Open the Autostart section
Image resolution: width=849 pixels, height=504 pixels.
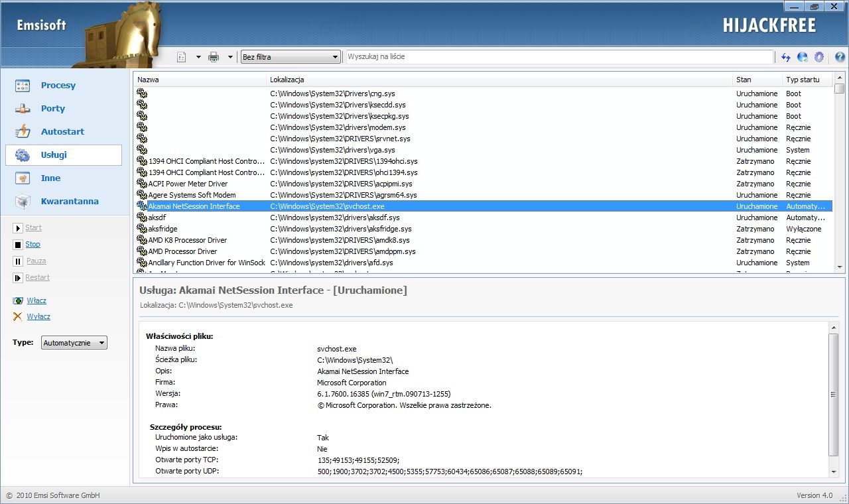pyautogui.click(x=64, y=132)
